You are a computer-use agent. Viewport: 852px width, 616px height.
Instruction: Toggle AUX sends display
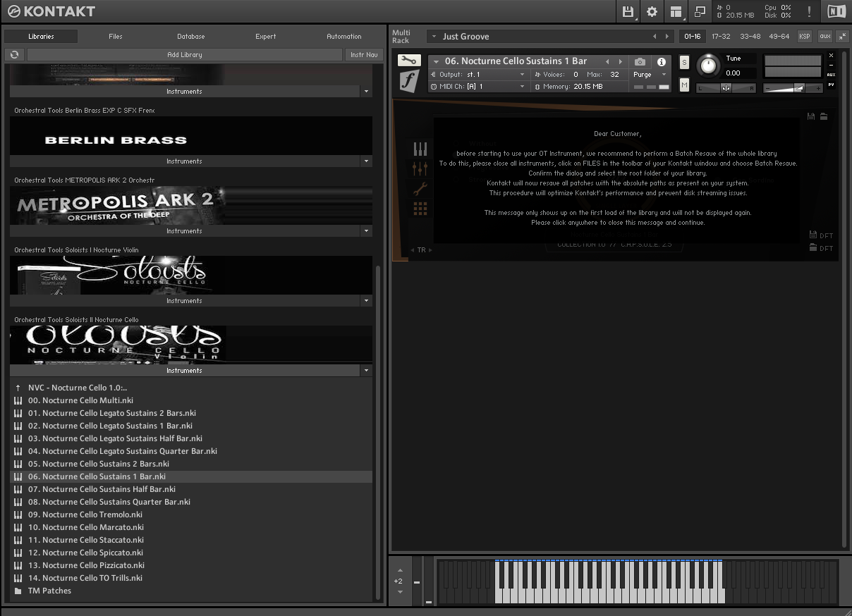(831, 75)
